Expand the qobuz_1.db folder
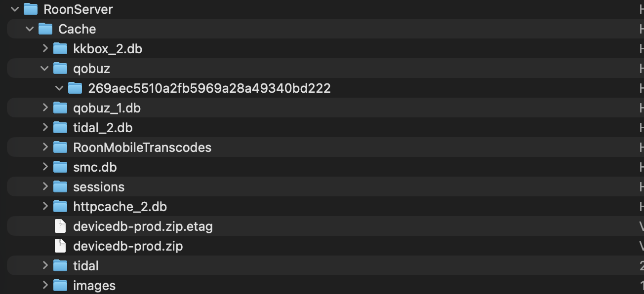This screenshot has height=294, width=644. (x=45, y=108)
